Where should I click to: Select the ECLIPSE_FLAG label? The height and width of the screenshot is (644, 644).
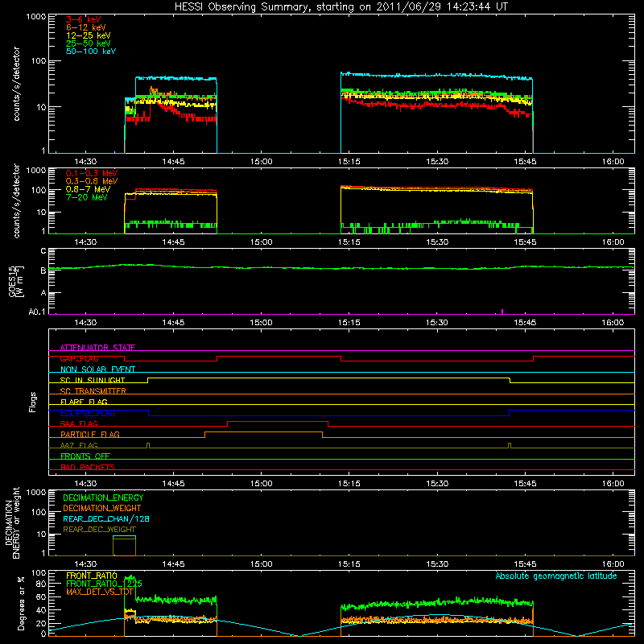point(88,413)
